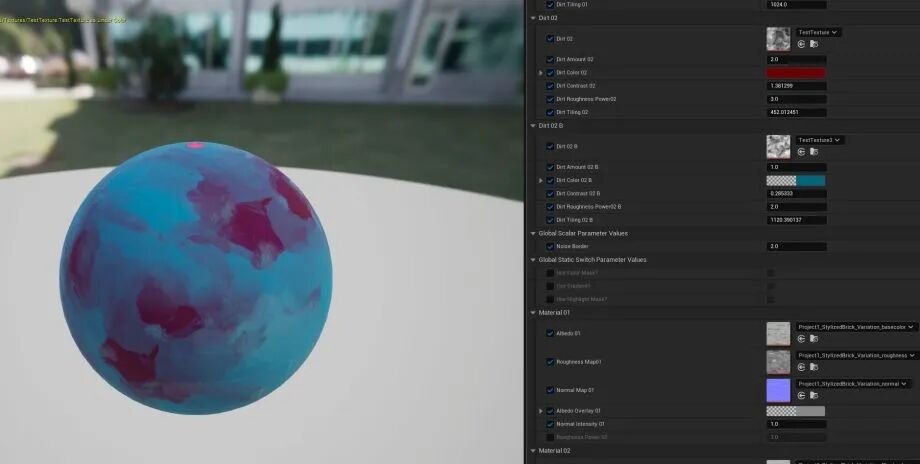Open the TestTexture3 asset dropdown
Image resolution: width=920 pixels, height=464 pixels.
pyautogui.click(x=820, y=140)
